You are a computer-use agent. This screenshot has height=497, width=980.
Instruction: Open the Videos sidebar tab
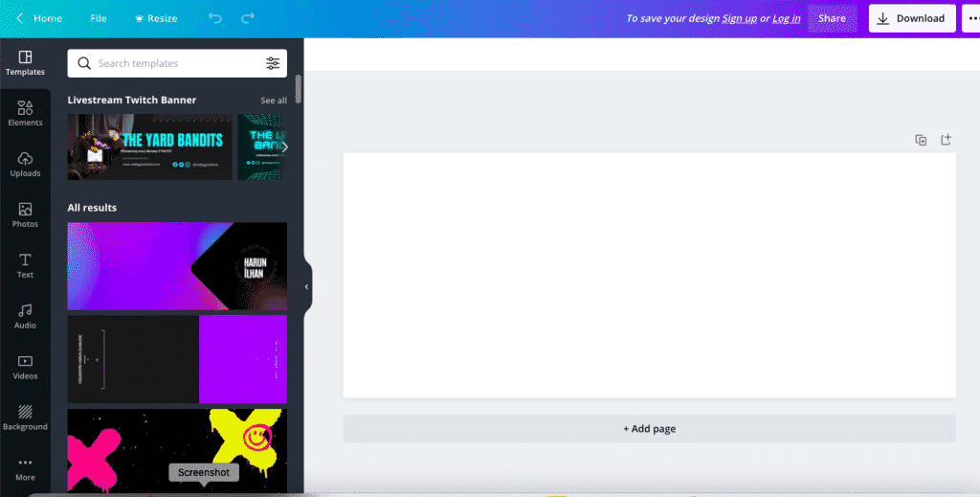(25, 367)
